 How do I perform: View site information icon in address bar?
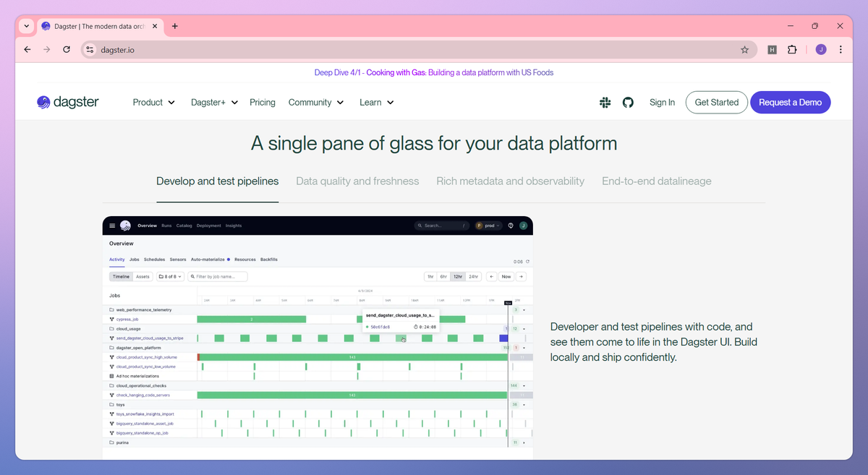pyautogui.click(x=90, y=50)
